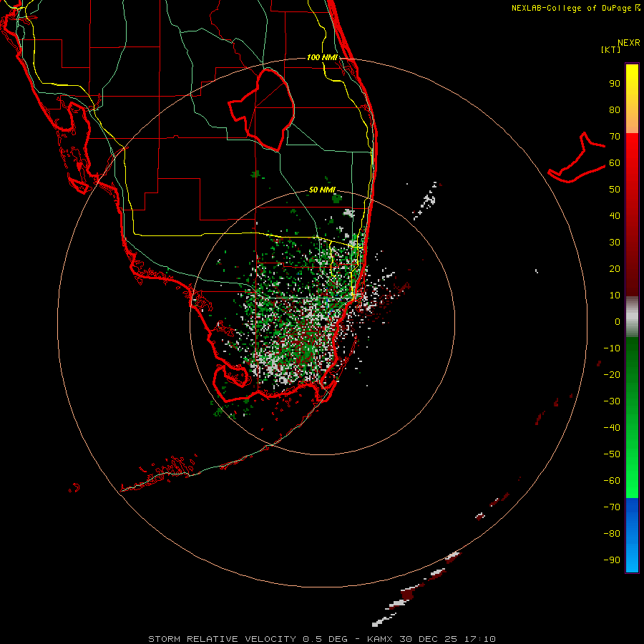Image resolution: width=644 pixels, height=644 pixels.
Task: Select the positive 30 scale value
Action: click(x=615, y=243)
